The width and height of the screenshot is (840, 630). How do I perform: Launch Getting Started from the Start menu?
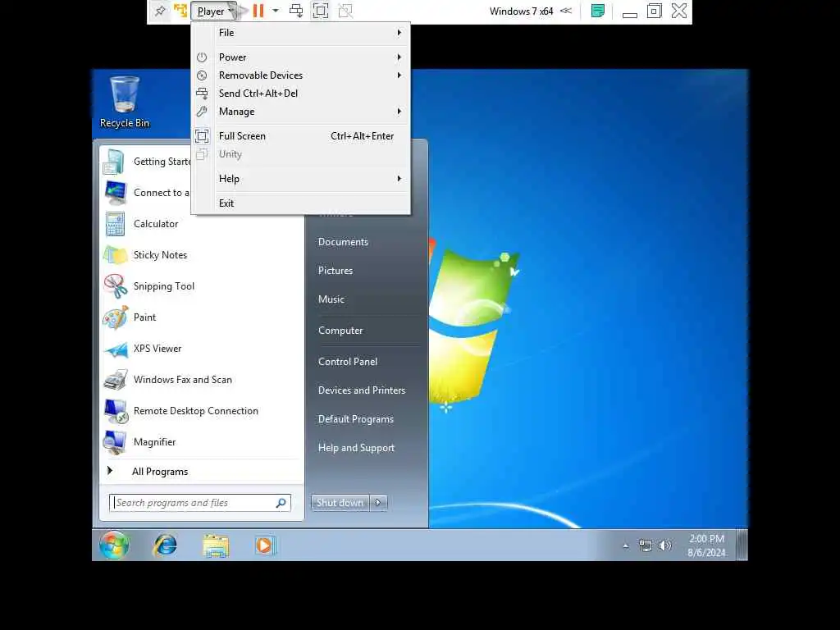point(147,162)
